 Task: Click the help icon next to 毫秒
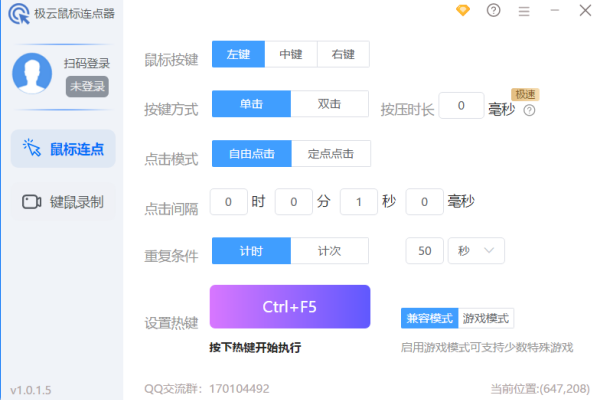point(530,110)
